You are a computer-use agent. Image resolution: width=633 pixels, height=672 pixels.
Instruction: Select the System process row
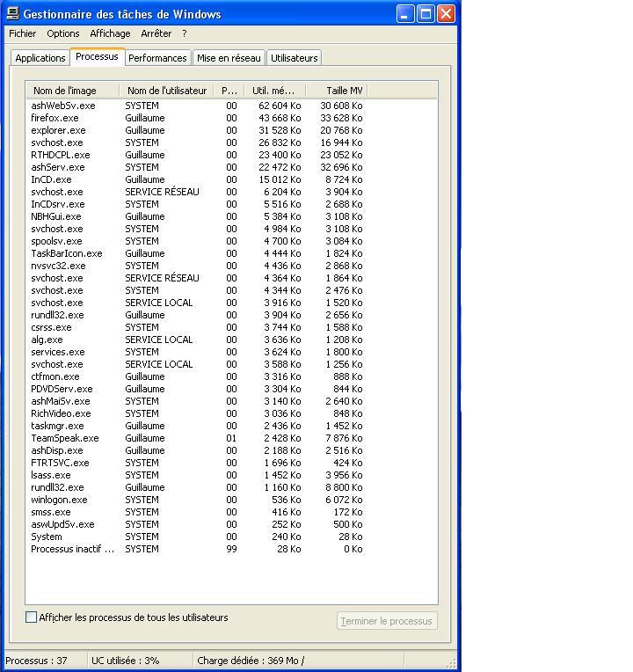click(x=197, y=537)
